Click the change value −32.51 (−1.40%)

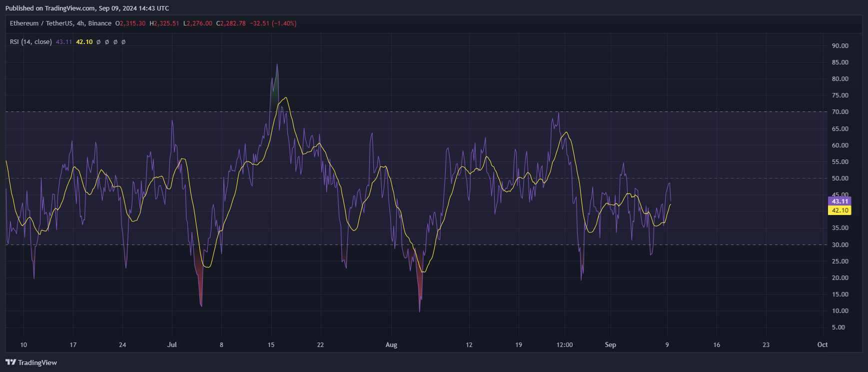[273, 23]
